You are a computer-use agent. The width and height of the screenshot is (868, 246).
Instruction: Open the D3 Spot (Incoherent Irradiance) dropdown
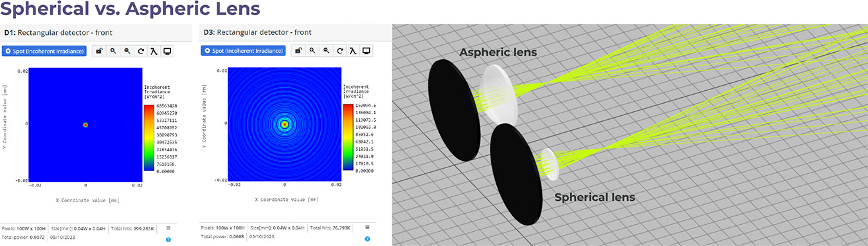coord(243,51)
